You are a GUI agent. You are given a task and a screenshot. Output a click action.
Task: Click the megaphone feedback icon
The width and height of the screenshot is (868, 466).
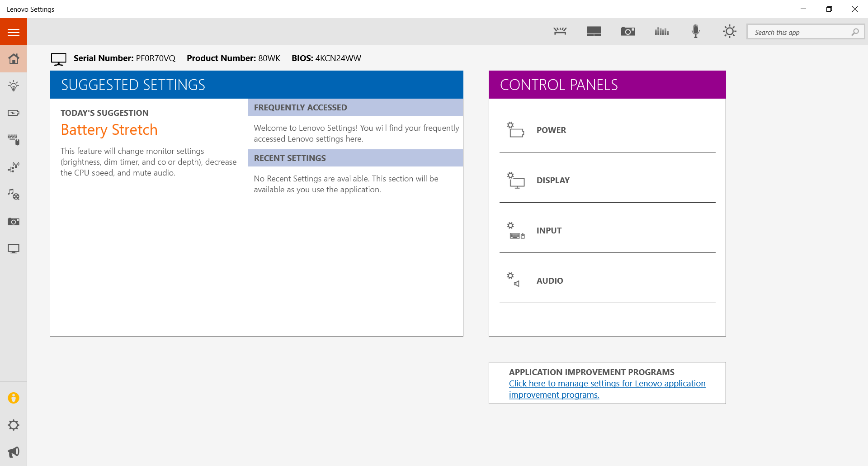point(14,452)
